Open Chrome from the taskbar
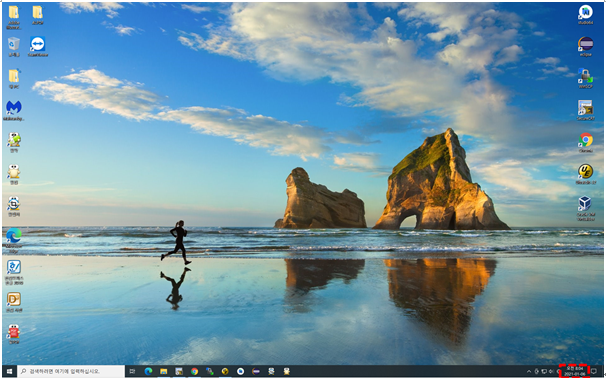 [x=194, y=371]
